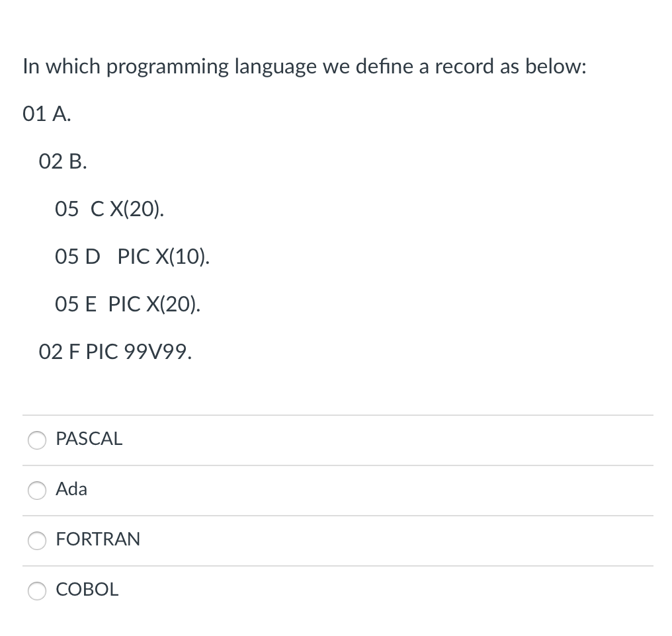Click the Ada option label
The image size is (672, 636).
(x=71, y=489)
